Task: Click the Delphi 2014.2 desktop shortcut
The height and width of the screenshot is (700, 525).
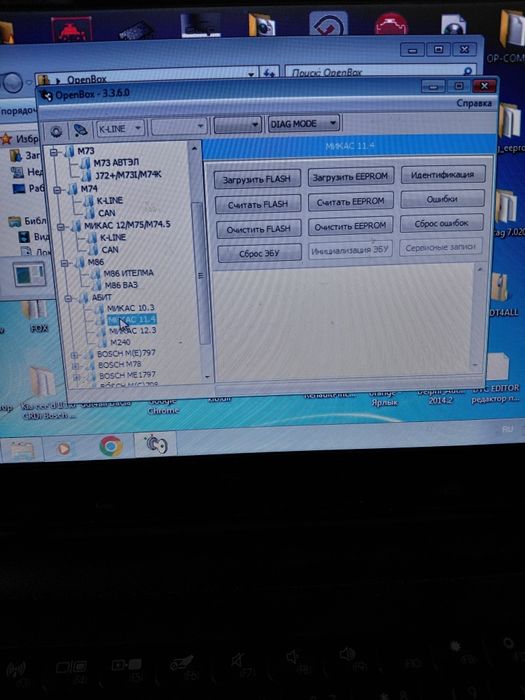Action: click(441, 396)
